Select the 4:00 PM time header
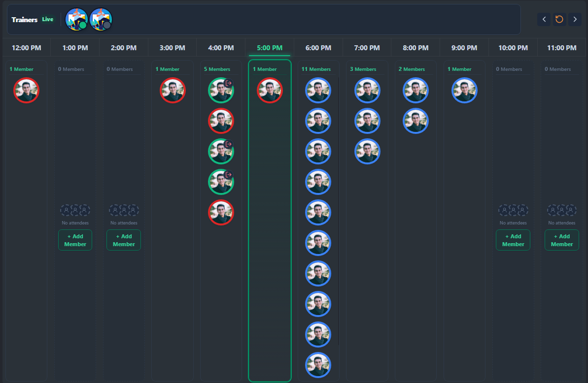 point(221,48)
